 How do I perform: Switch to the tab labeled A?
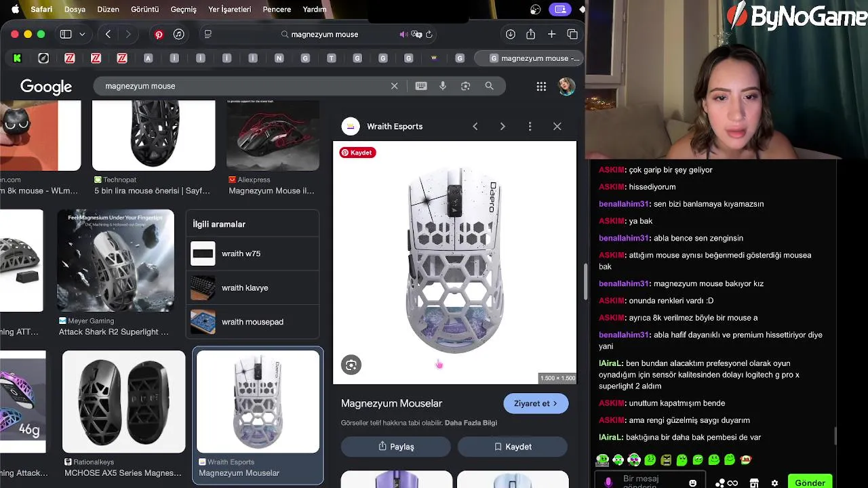[148, 58]
